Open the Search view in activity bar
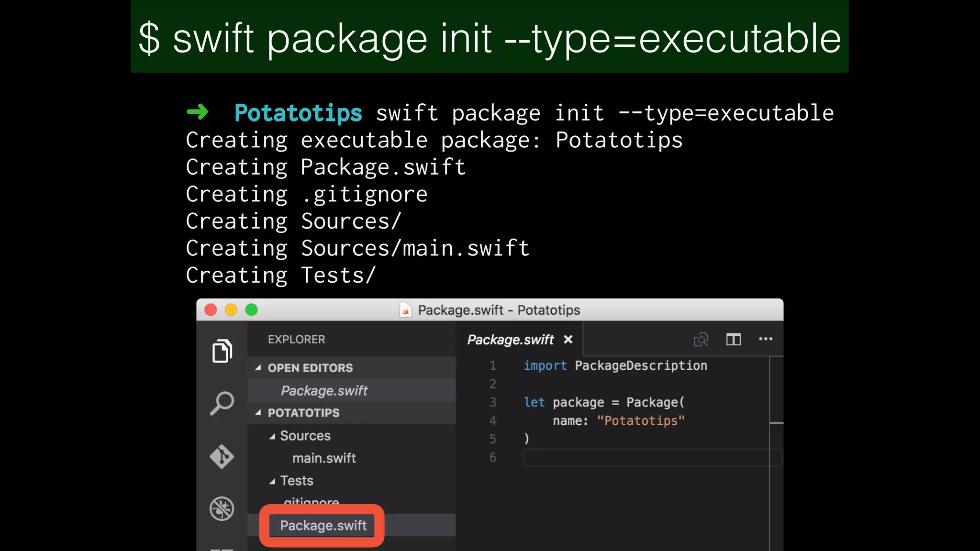The height and width of the screenshot is (551, 980). 222,403
